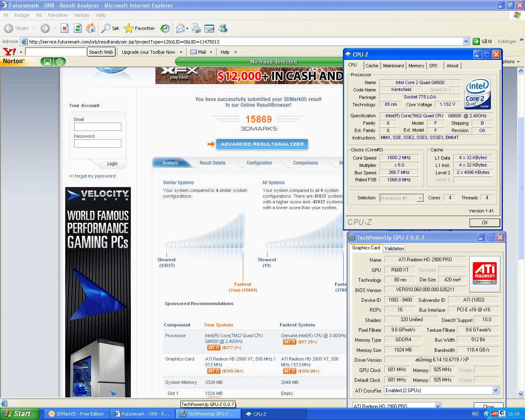Click the Home page icon
The width and height of the screenshot is (525, 420).
(x=91, y=28)
